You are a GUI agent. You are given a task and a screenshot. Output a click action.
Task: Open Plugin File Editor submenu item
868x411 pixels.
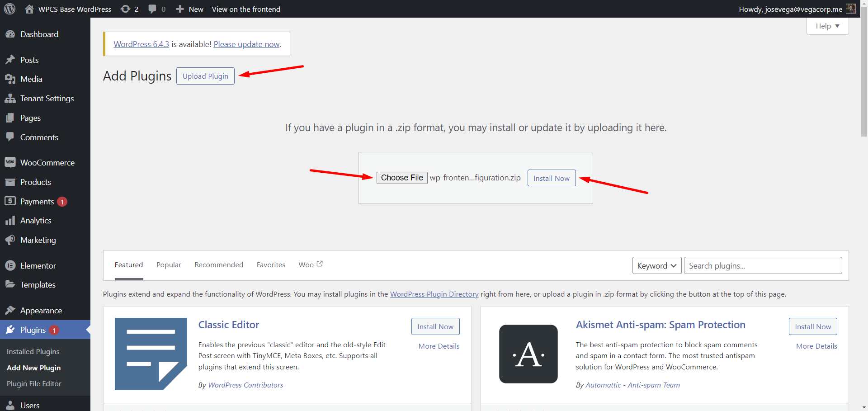34,383
